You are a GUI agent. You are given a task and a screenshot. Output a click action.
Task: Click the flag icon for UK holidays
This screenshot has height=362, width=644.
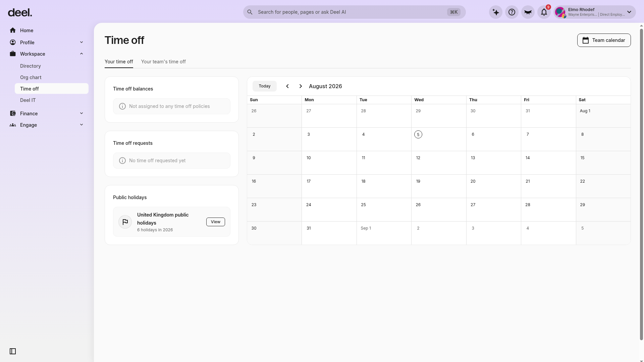click(125, 222)
